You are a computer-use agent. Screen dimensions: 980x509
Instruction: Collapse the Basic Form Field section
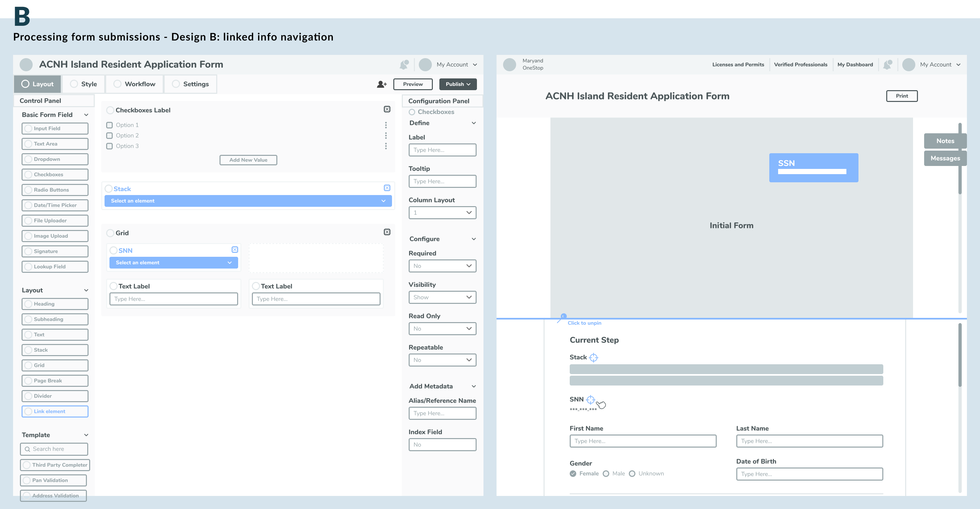coord(86,115)
